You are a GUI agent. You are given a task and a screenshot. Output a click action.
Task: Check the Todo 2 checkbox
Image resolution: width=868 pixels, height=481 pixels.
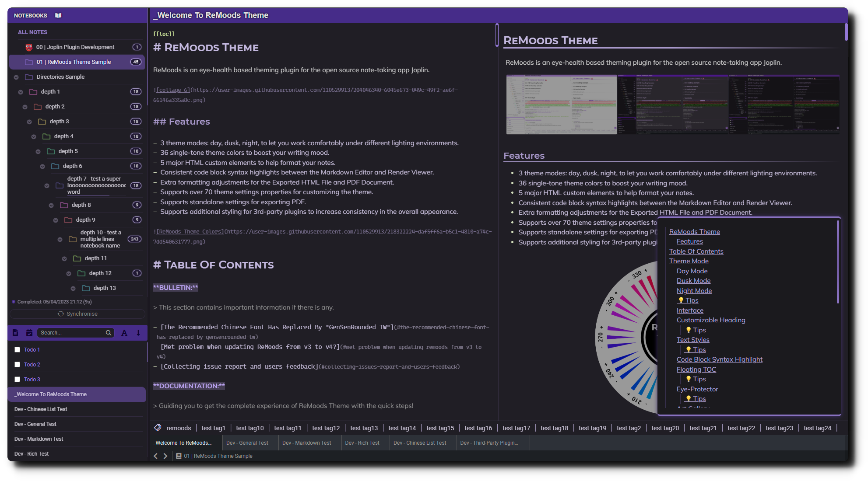18,365
